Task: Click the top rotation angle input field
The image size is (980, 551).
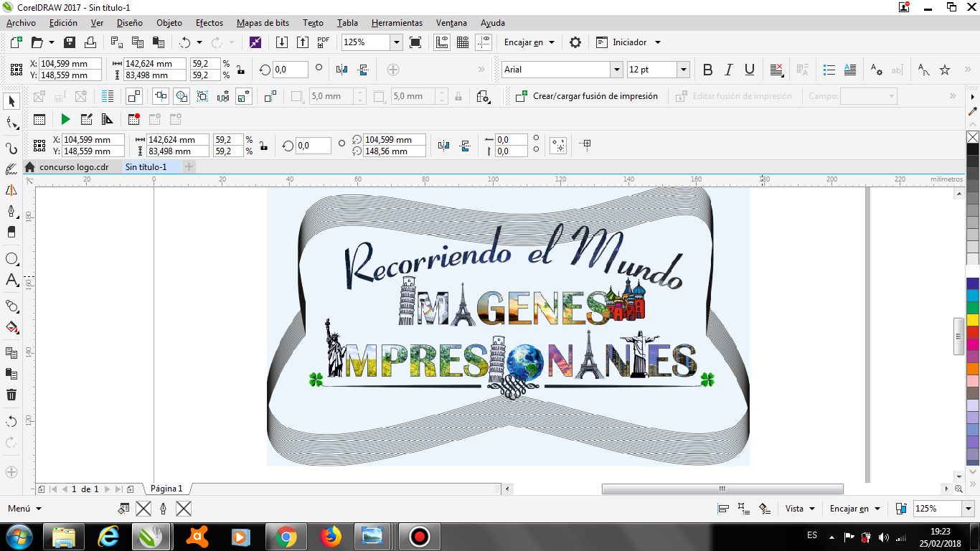Action: click(x=291, y=70)
